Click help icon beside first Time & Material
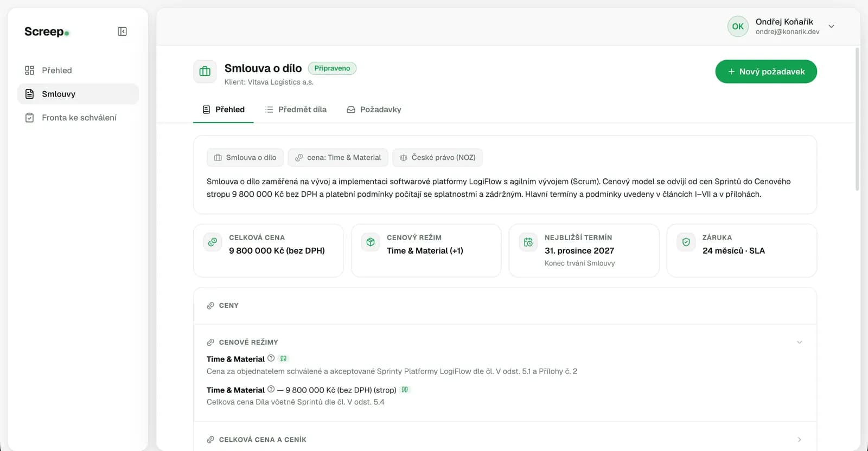This screenshot has width=868, height=451. pos(271,358)
